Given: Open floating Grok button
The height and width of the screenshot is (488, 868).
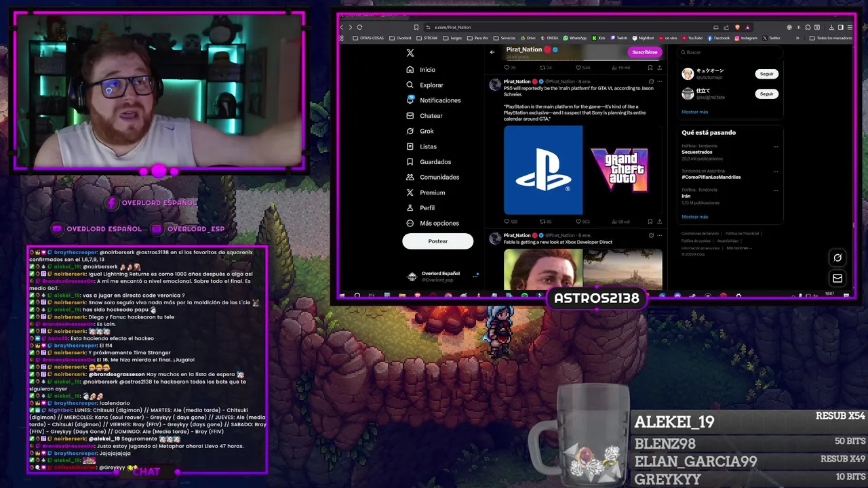Looking at the screenshot, I should [x=837, y=258].
